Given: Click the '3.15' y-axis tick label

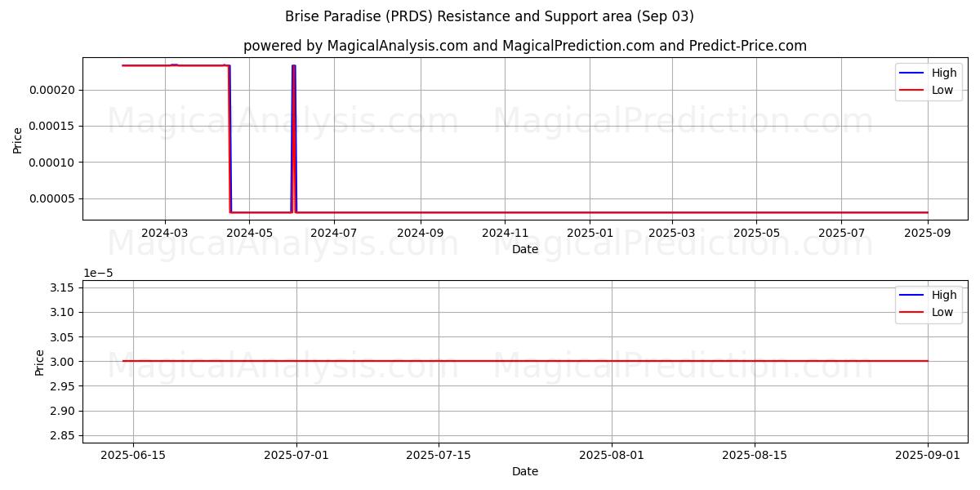Looking at the screenshot, I should pyautogui.click(x=64, y=287).
